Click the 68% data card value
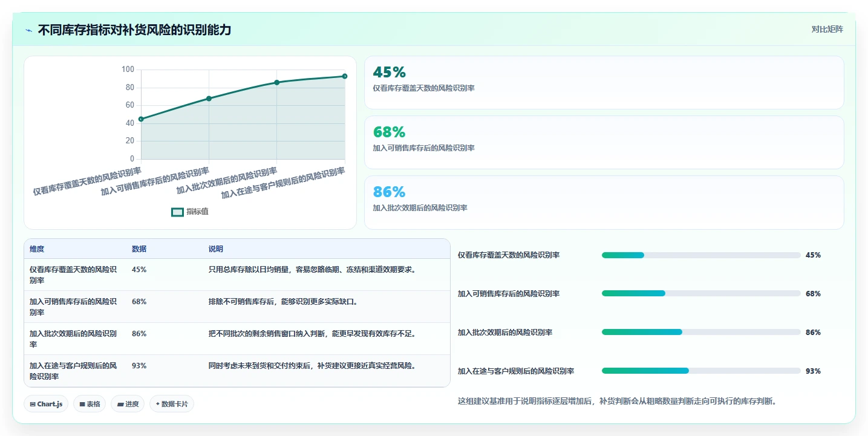This screenshot has width=868, height=436. pos(389,132)
